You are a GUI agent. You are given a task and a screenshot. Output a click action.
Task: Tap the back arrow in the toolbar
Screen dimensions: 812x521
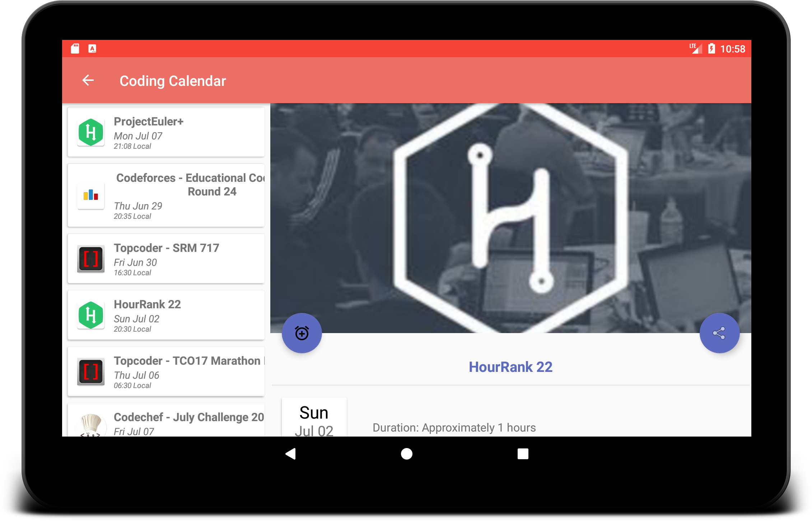pos(88,80)
